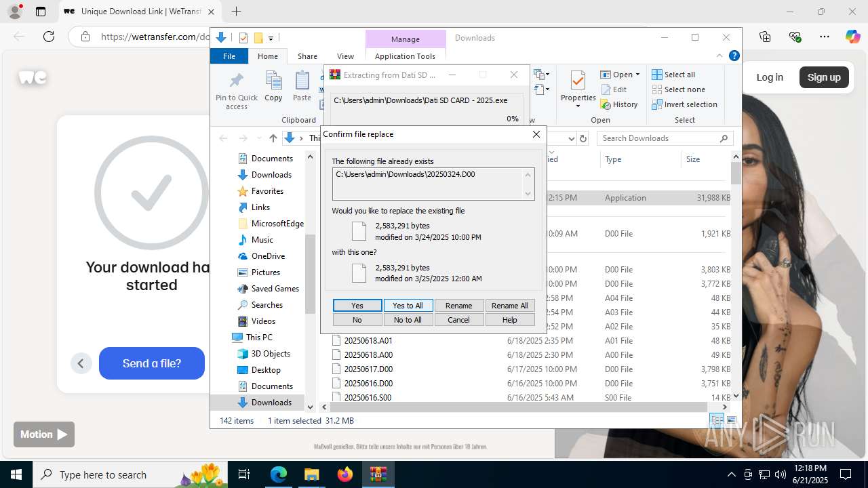The image size is (868, 488).
Task: Open Firefox from the taskbar
Action: (x=345, y=474)
